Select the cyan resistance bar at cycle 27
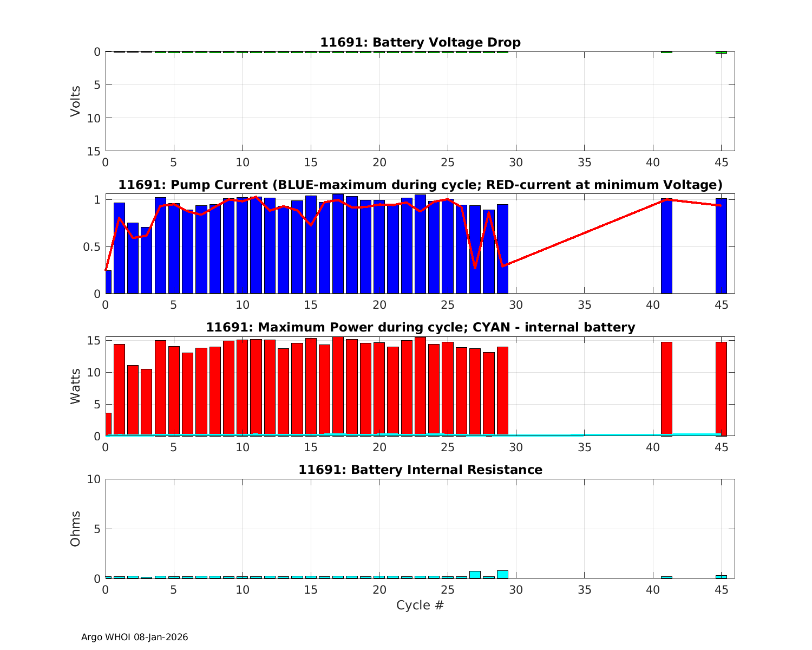Screen dimensions: 812x650 point(475,575)
